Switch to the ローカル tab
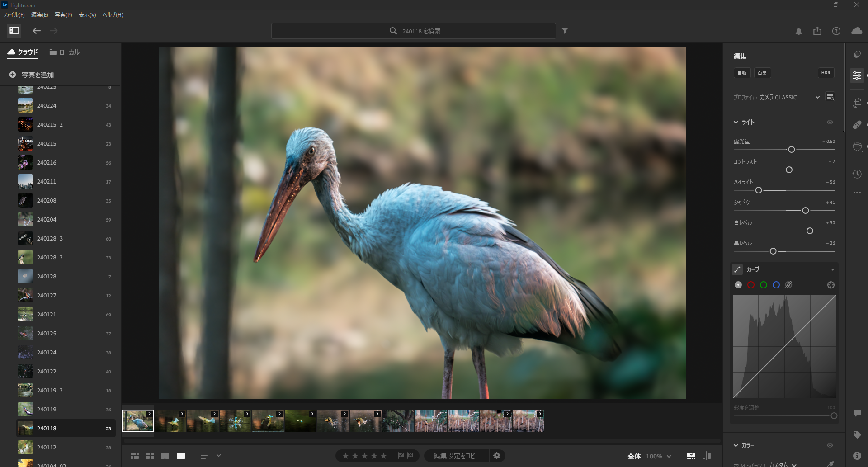This screenshot has width=868, height=467. pyautogui.click(x=65, y=52)
